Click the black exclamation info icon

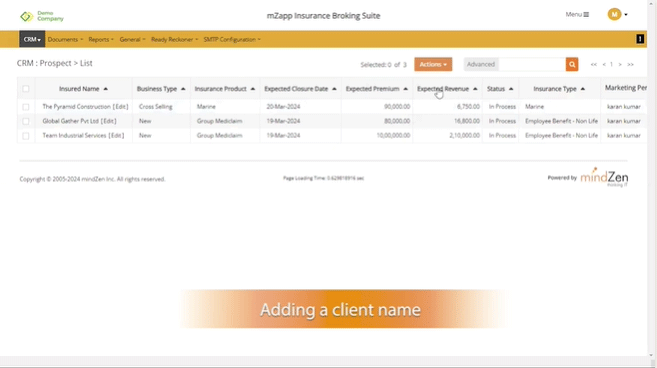tap(640, 39)
